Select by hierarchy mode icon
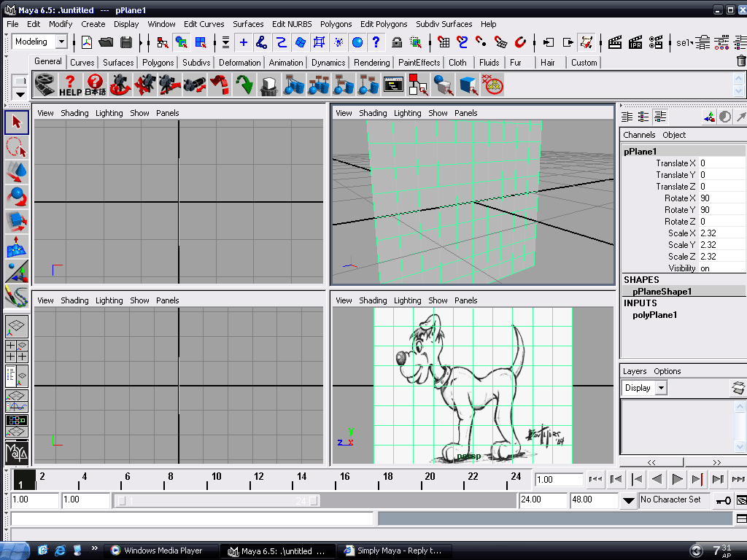747x560 pixels. 163,42
